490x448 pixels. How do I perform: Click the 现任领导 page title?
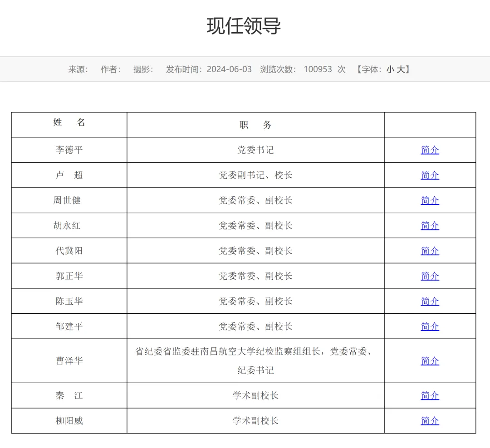click(244, 26)
